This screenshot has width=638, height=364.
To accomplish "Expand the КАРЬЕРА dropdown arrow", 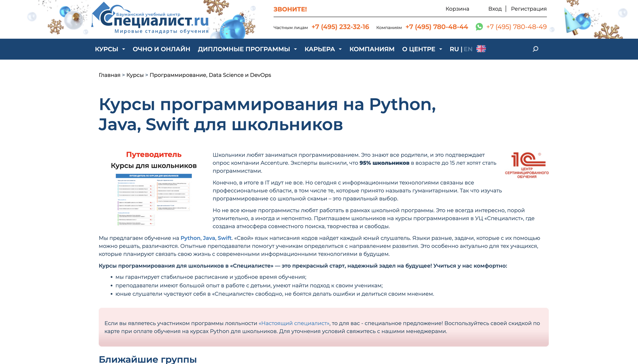I will pos(340,49).
